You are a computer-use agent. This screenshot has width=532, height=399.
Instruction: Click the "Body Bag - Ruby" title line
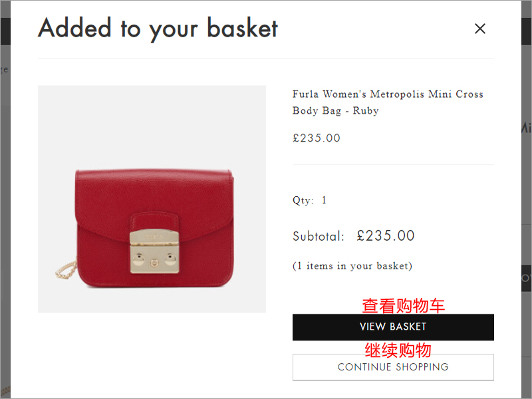[336, 111]
